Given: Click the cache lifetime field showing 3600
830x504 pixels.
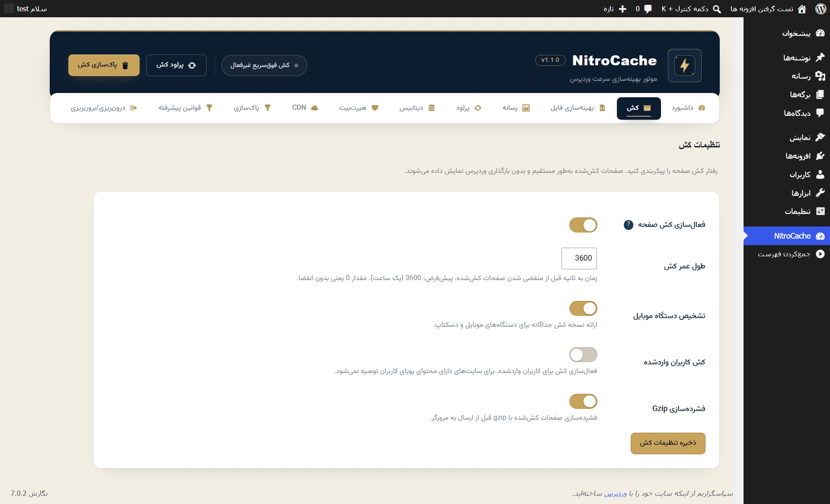Looking at the screenshot, I should point(579,258).
